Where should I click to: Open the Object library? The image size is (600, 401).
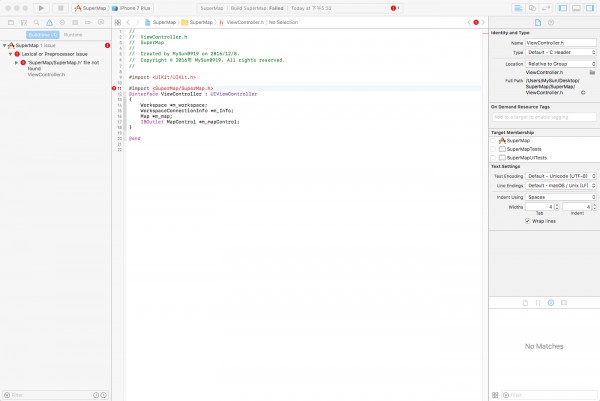[551, 303]
